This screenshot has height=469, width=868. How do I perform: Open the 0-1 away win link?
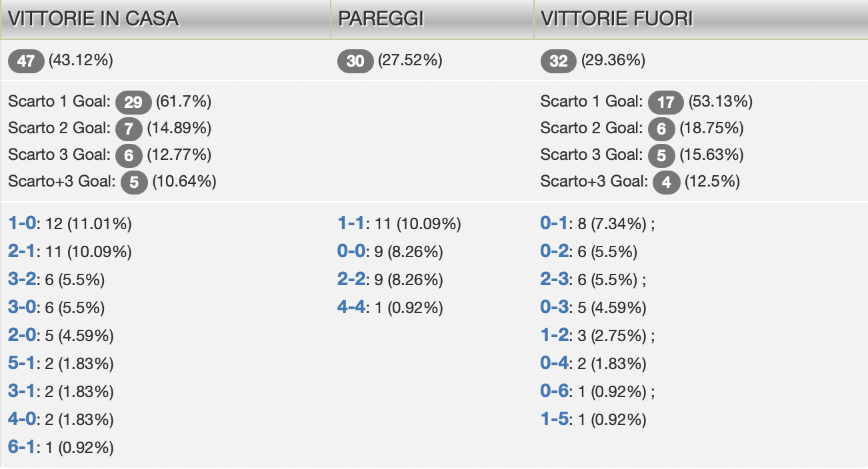click(x=553, y=224)
